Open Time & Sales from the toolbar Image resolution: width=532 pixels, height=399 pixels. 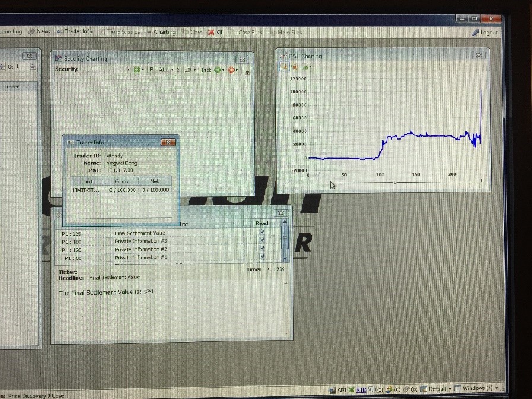point(120,32)
